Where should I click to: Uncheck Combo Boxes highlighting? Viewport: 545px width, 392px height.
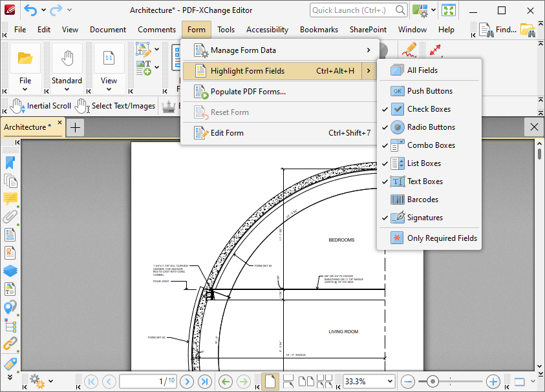(429, 145)
